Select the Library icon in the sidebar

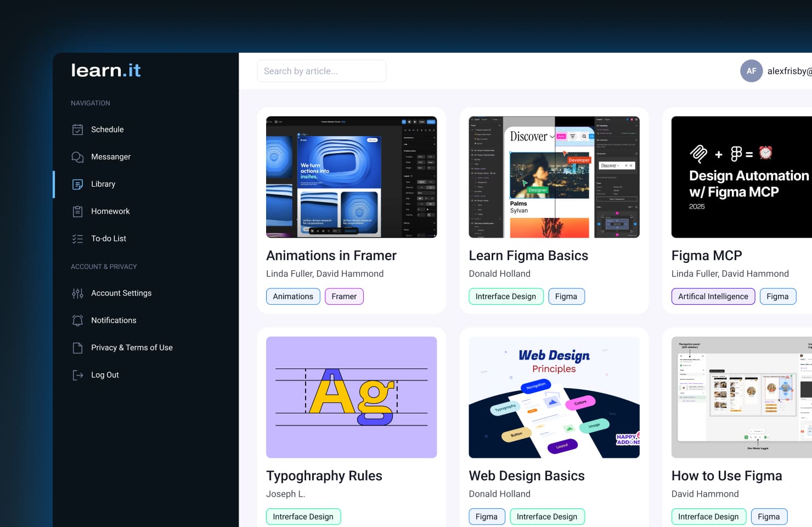[x=77, y=184]
